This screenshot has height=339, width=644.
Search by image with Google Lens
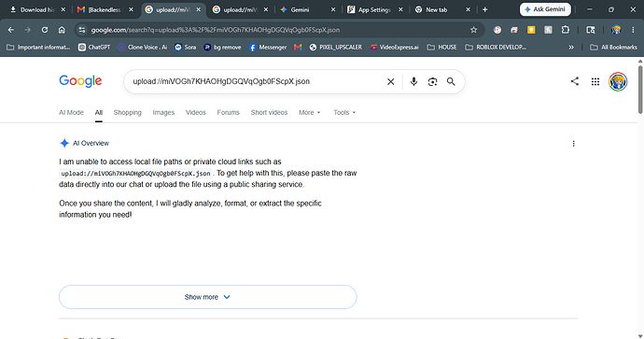coord(432,82)
